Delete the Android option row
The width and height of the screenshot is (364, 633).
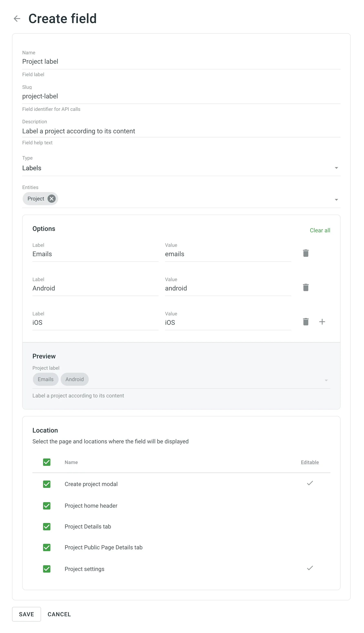click(x=305, y=287)
